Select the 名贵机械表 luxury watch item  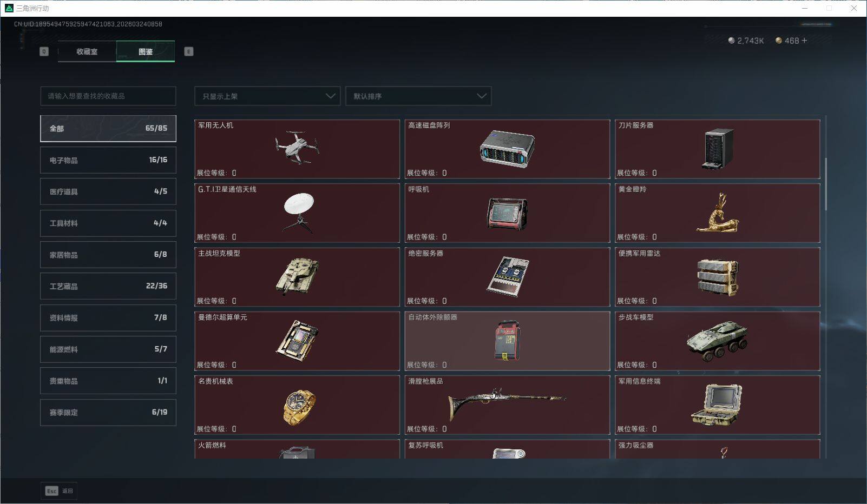(x=297, y=404)
